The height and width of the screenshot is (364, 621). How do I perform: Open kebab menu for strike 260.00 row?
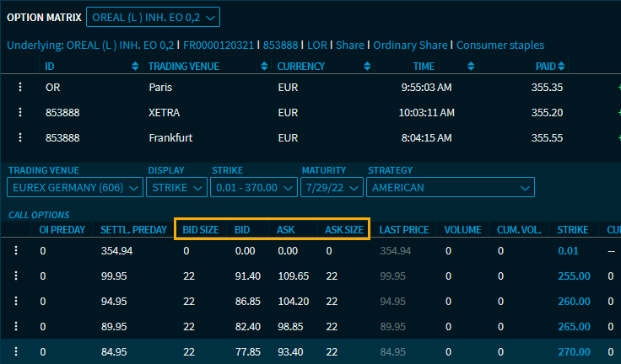point(14,301)
